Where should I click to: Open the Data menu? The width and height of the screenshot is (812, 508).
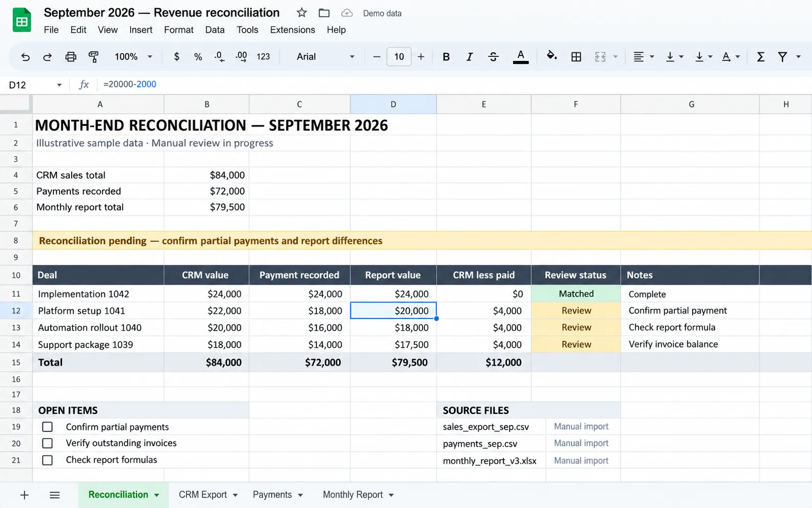pos(215,30)
